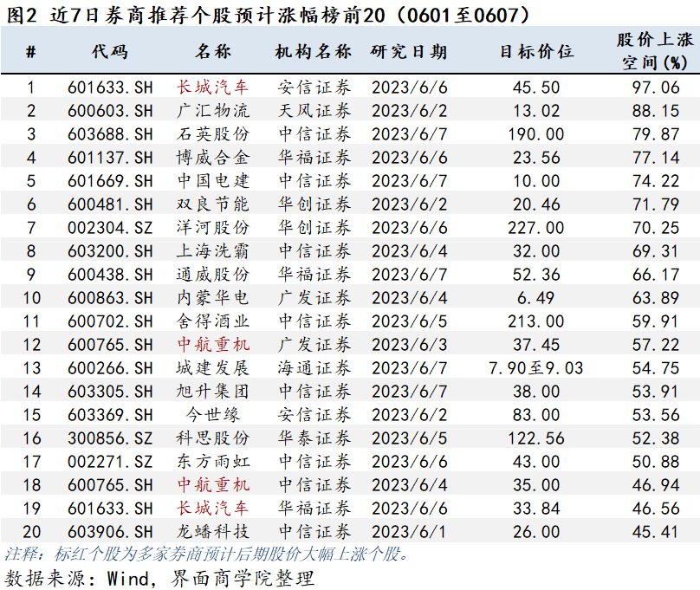Click the stock name 舍得酒业
Viewport: 700px width, 590px height.
pyautogui.click(x=213, y=321)
